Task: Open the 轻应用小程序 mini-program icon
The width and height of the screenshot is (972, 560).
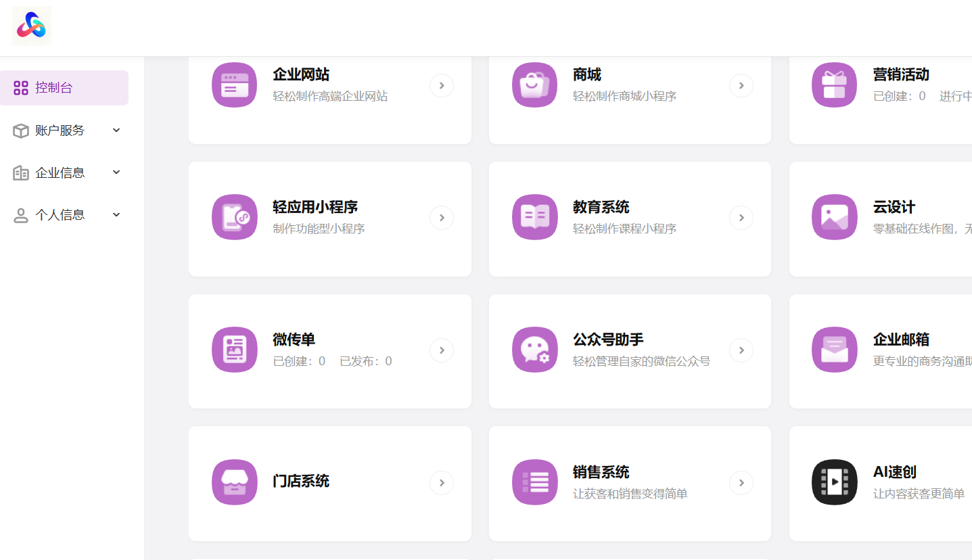Action: click(234, 217)
